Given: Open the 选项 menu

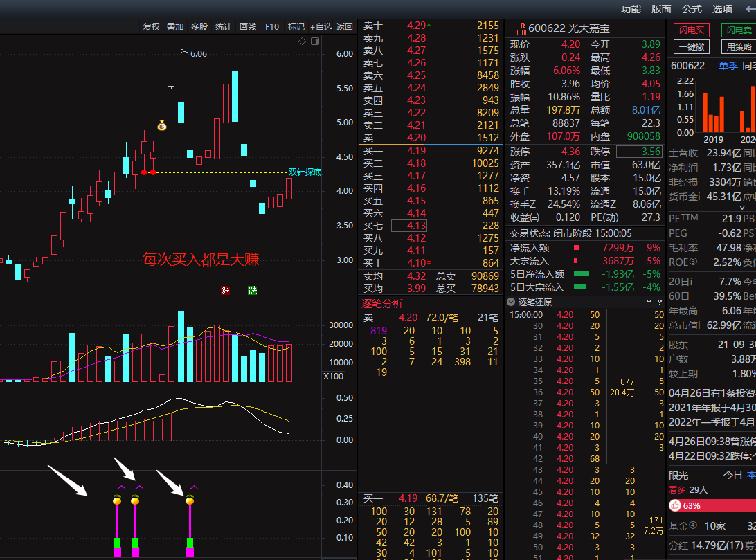Looking at the screenshot, I should [722, 9].
